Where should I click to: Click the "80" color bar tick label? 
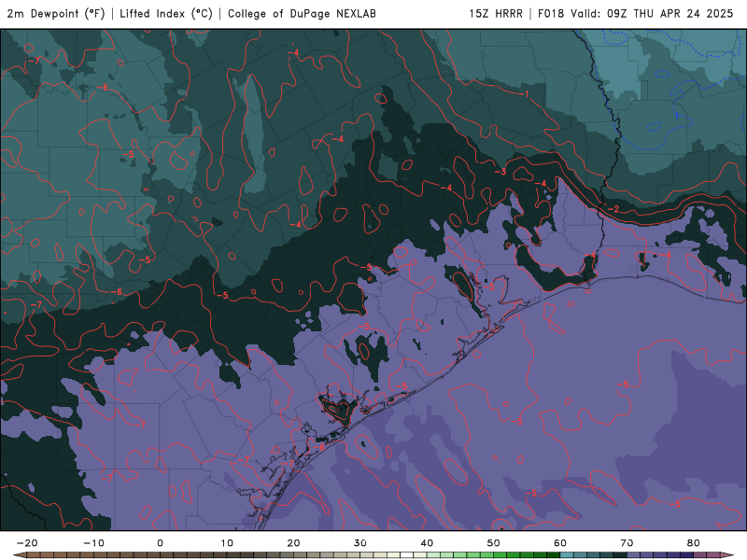(694, 543)
